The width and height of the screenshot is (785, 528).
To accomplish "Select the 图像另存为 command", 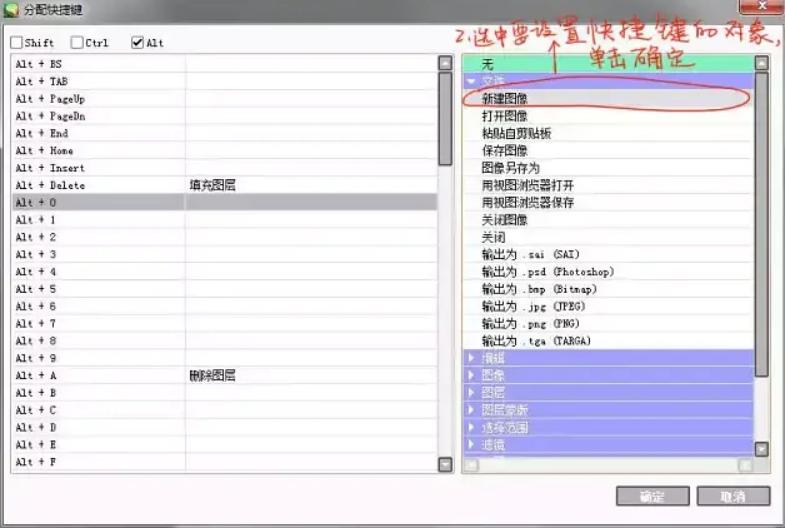I will [608, 168].
